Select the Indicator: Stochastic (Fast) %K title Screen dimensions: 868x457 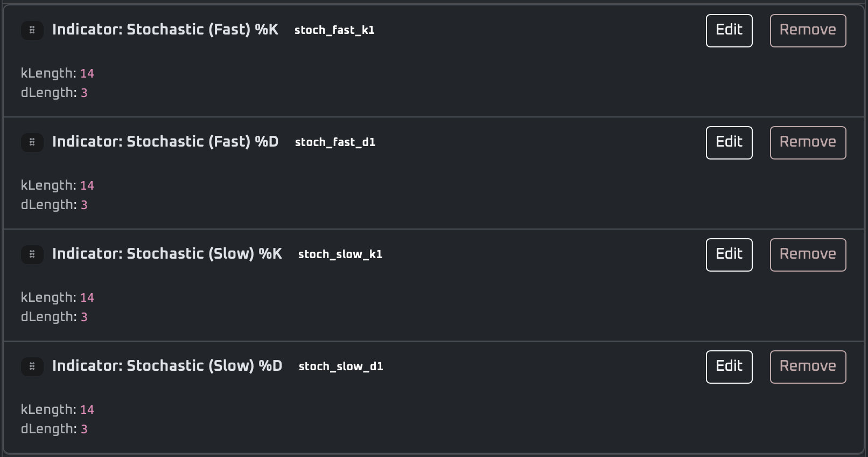[x=165, y=30]
